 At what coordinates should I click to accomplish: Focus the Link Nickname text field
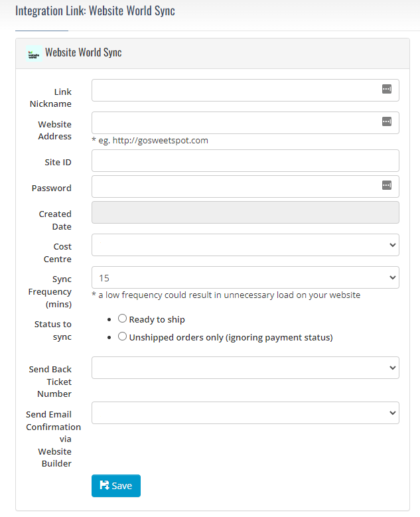click(x=236, y=90)
